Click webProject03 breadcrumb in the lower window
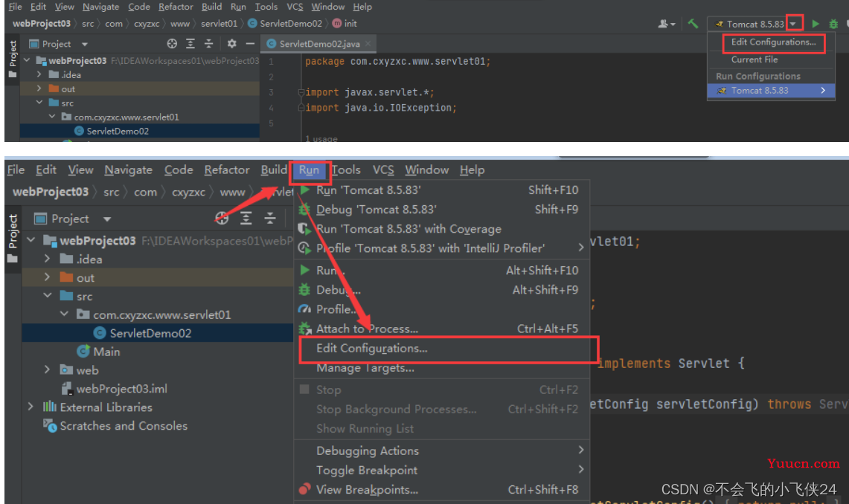849x504 pixels. click(x=51, y=192)
